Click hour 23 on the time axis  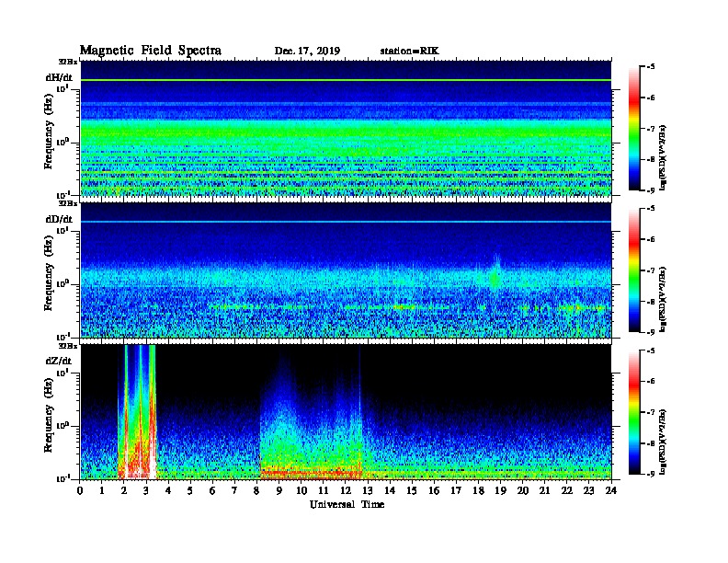point(588,490)
